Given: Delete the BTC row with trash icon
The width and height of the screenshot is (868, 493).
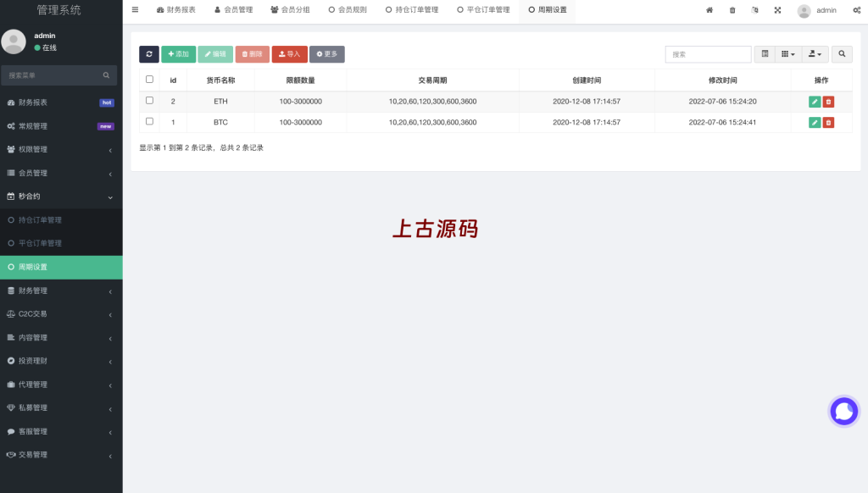Looking at the screenshot, I should tap(828, 123).
